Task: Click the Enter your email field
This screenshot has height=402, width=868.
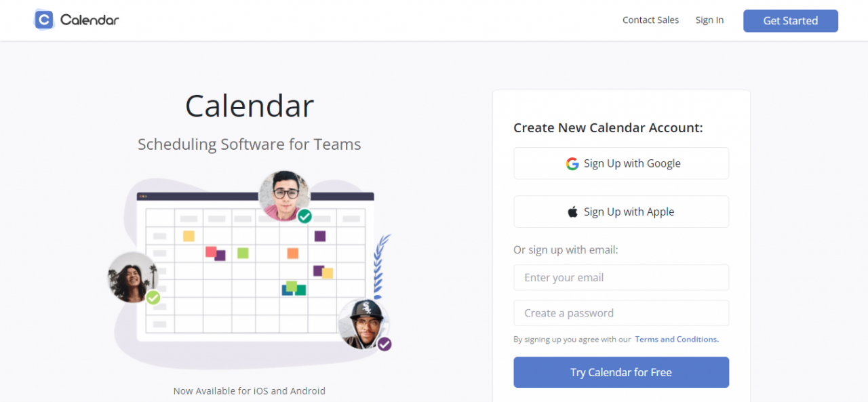Action: (x=620, y=277)
